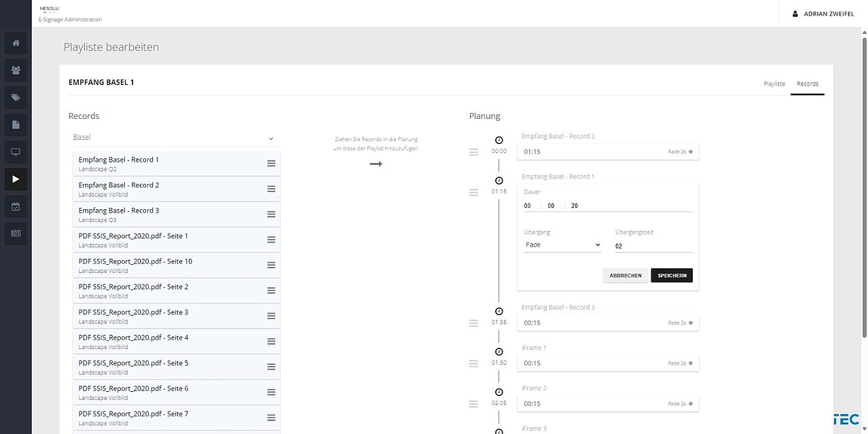Click the Dauer hours field
The image size is (868, 434).
pyautogui.click(x=529, y=206)
